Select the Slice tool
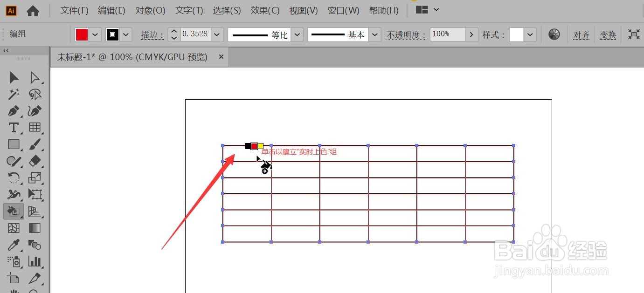The width and height of the screenshot is (644, 293). point(35,279)
